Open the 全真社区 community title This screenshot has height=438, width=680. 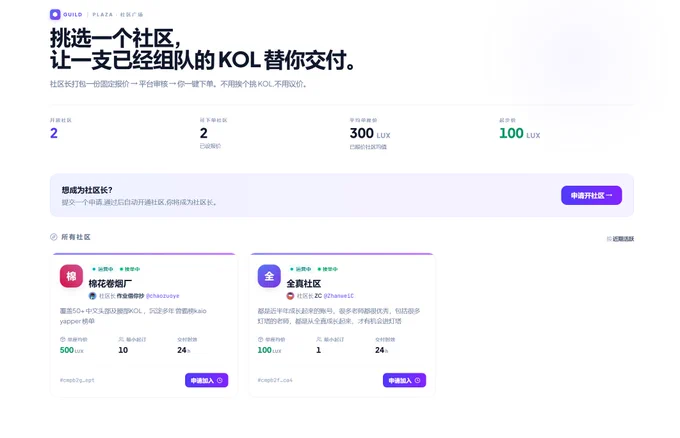304,284
